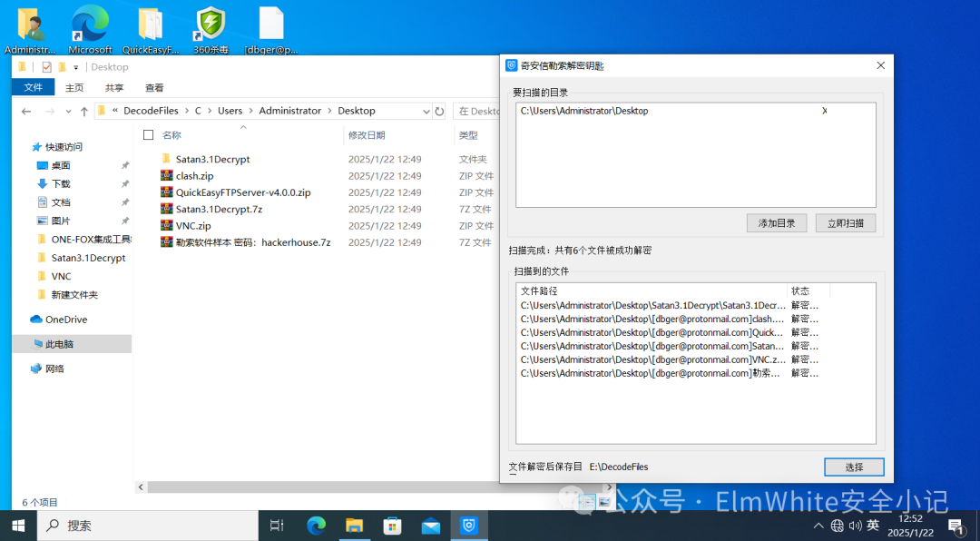Switch to the 查看 ribbon tab
The height and width of the screenshot is (541, 980).
tap(154, 87)
